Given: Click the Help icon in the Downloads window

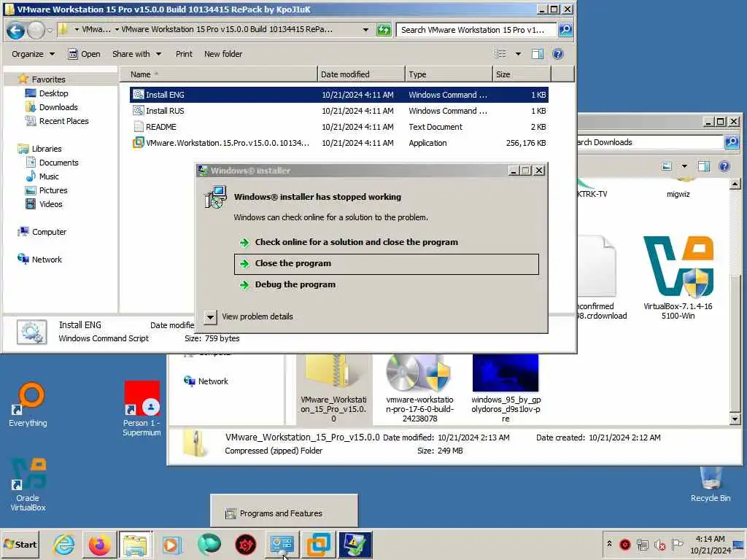Looking at the screenshot, I should click(x=724, y=166).
